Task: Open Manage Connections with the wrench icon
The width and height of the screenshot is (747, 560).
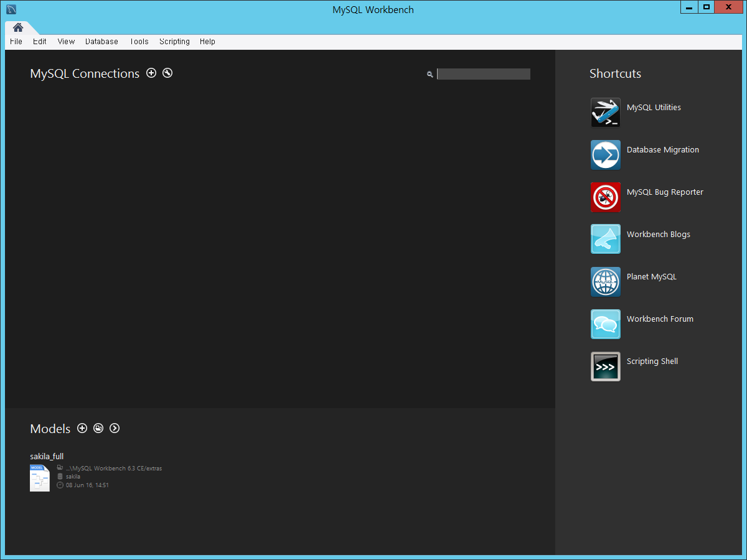Action: point(167,73)
